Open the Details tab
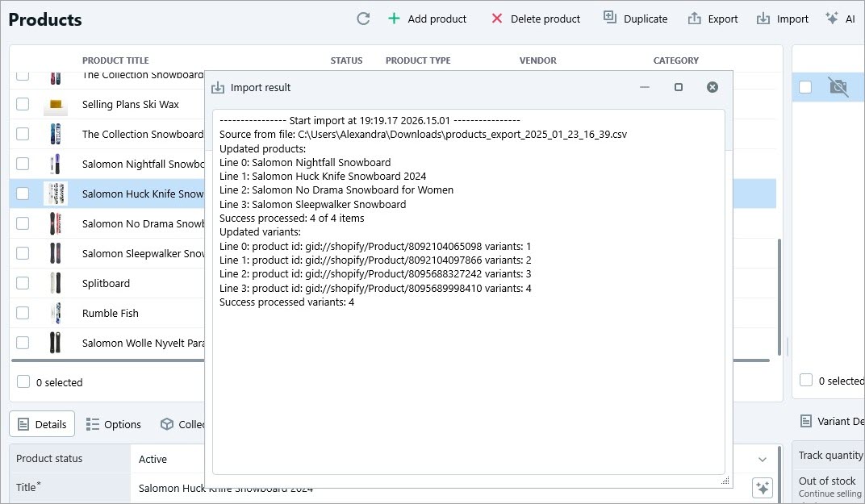 click(x=41, y=423)
